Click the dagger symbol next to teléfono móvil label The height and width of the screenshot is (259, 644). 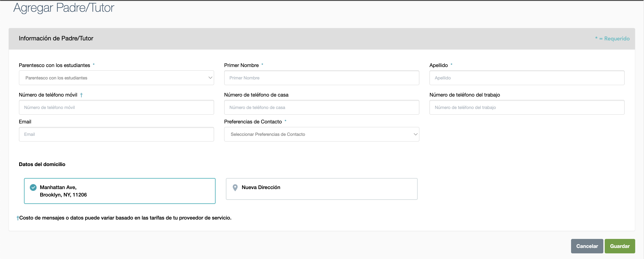(81, 95)
